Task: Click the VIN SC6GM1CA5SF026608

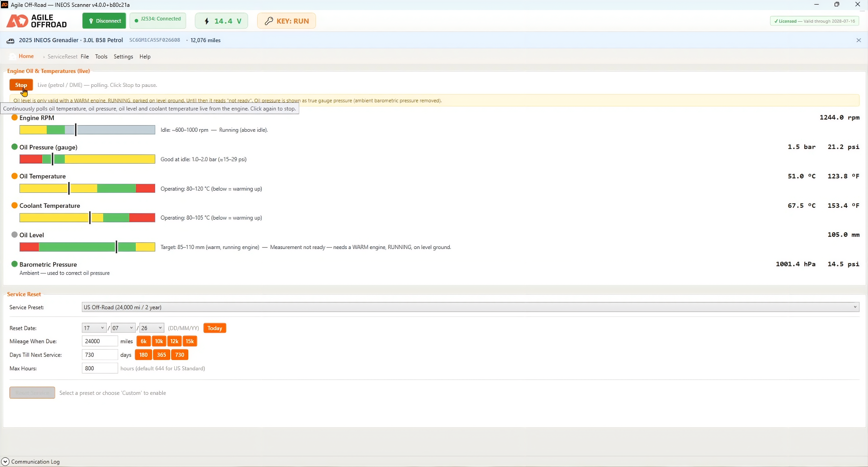Action: 155,40
